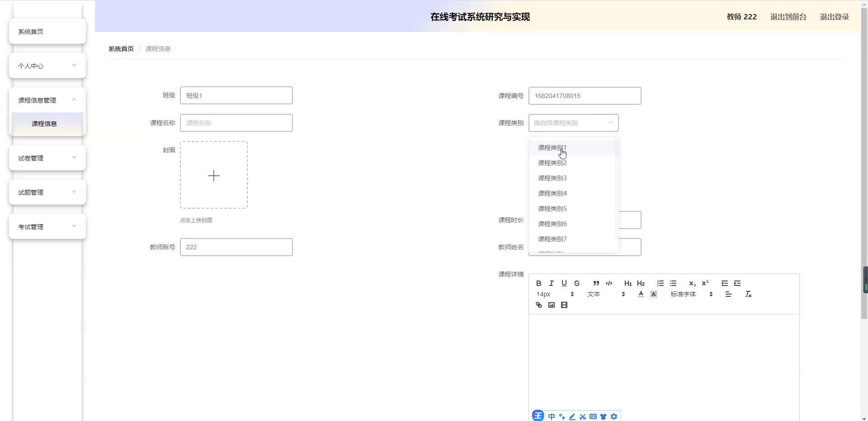The height and width of the screenshot is (421, 868).
Task: Insert a video into course details
Action: (564, 305)
